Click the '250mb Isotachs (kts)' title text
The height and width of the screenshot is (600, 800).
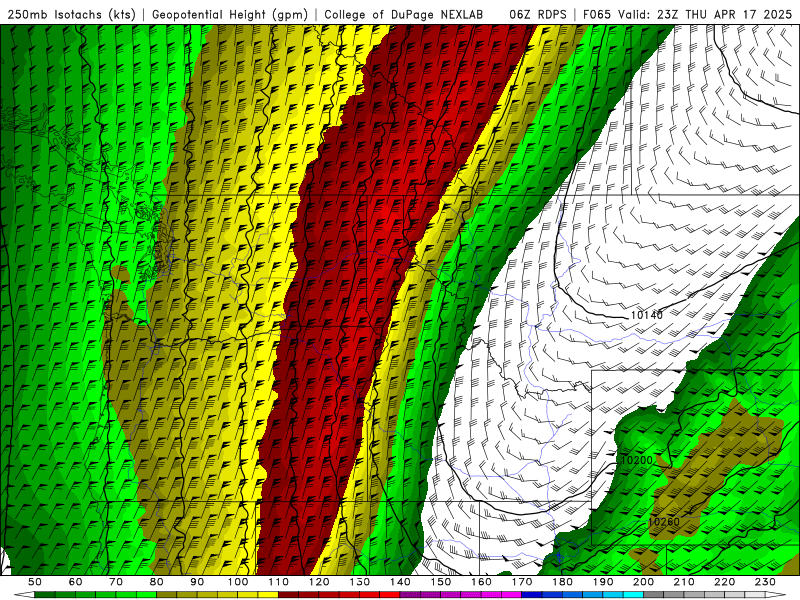click(72, 15)
